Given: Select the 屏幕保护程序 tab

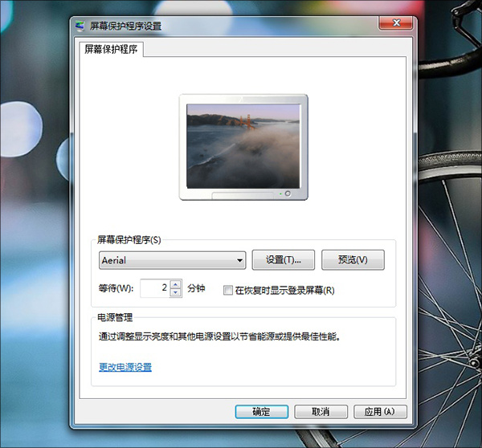Looking at the screenshot, I should [x=111, y=49].
